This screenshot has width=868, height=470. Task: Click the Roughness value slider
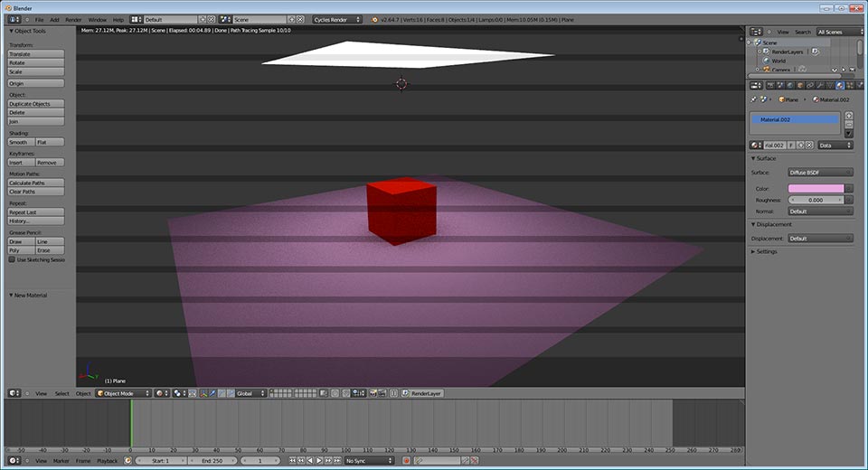[x=816, y=200]
